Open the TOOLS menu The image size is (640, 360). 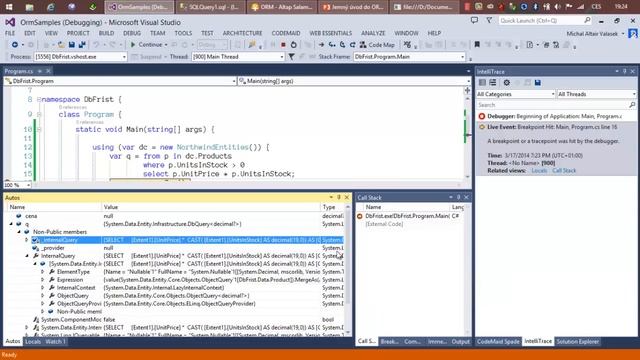(183, 33)
